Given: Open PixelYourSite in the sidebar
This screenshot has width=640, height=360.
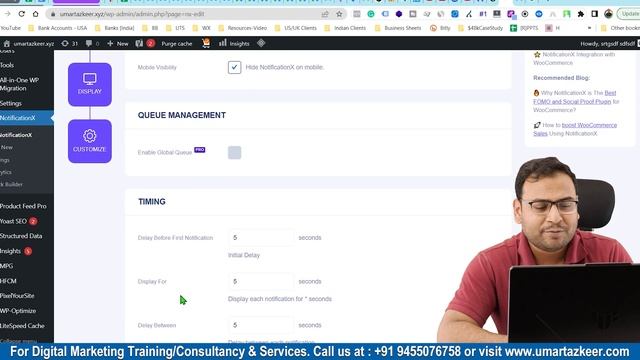Looking at the screenshot, I should pos(17,296).
